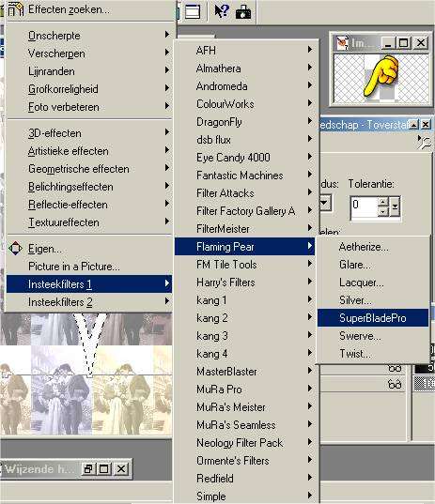Open Filter Attacks submenu
This screenshot has height=504, width=435.
[x=245, y=193]
